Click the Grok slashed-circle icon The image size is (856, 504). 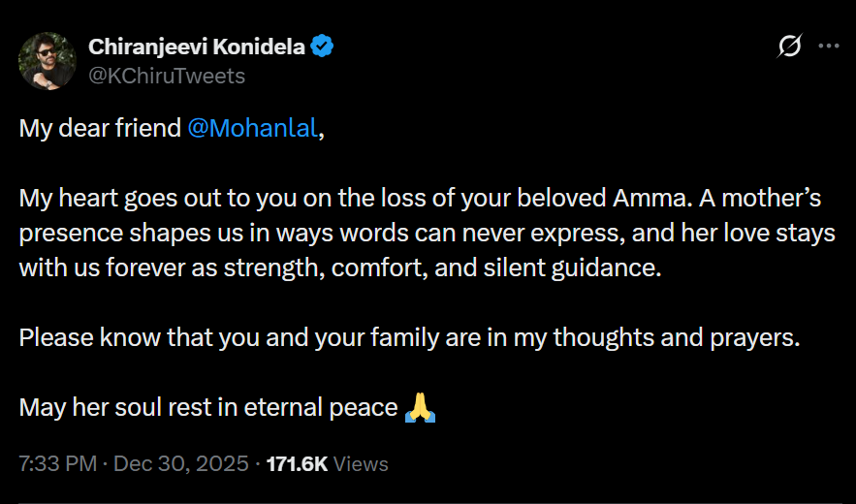coord(790,46)
